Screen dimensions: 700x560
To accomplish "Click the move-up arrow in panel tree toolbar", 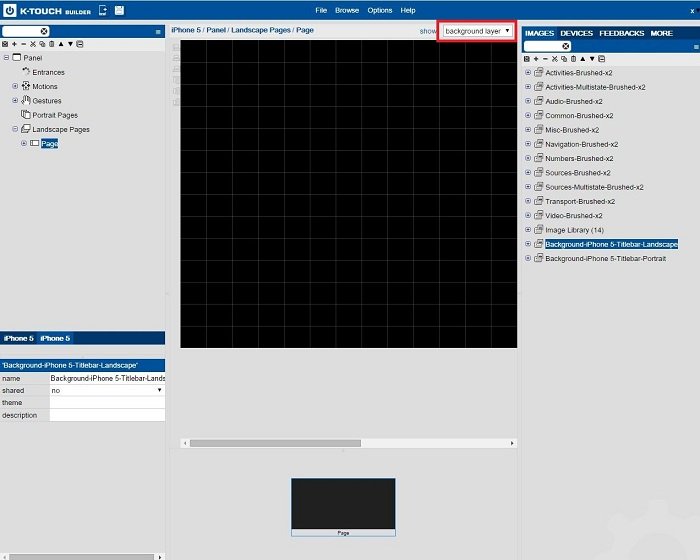I will (x=61, y=44).
